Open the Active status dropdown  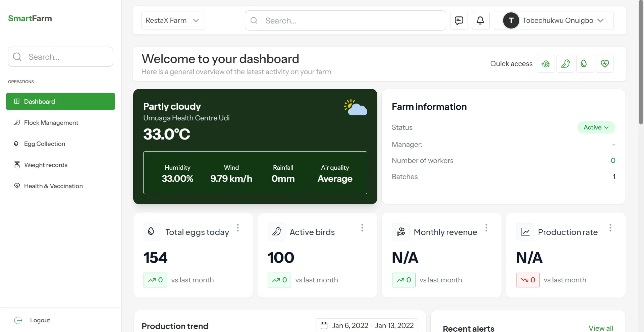click(596, 127)
